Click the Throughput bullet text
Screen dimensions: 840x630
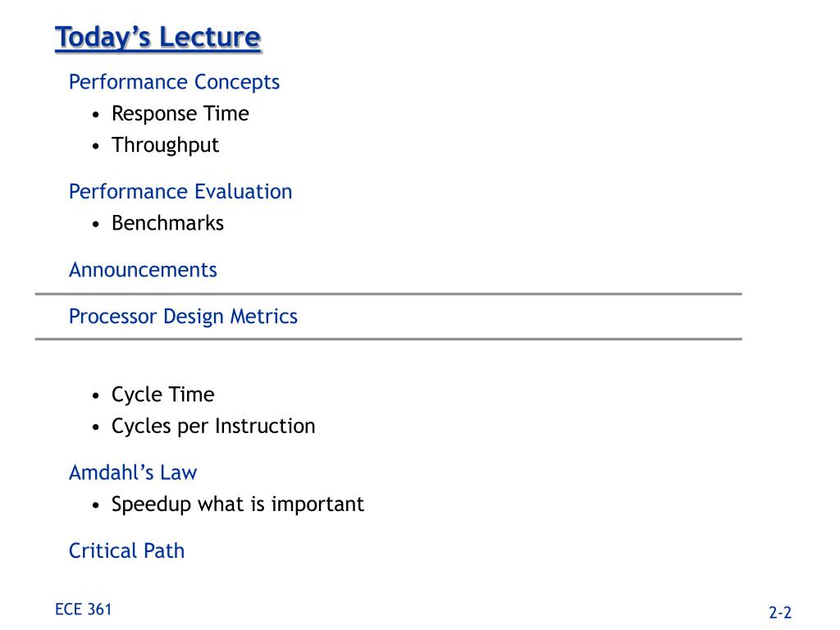tap(165, 146)
